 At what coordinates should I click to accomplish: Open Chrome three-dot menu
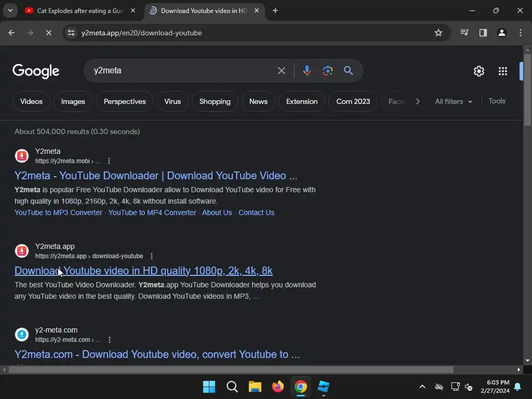(521, 33)
